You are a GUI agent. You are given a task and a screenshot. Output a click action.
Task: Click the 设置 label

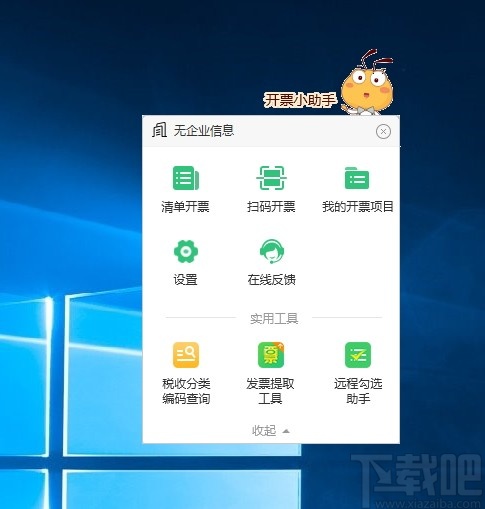(185, 279)
